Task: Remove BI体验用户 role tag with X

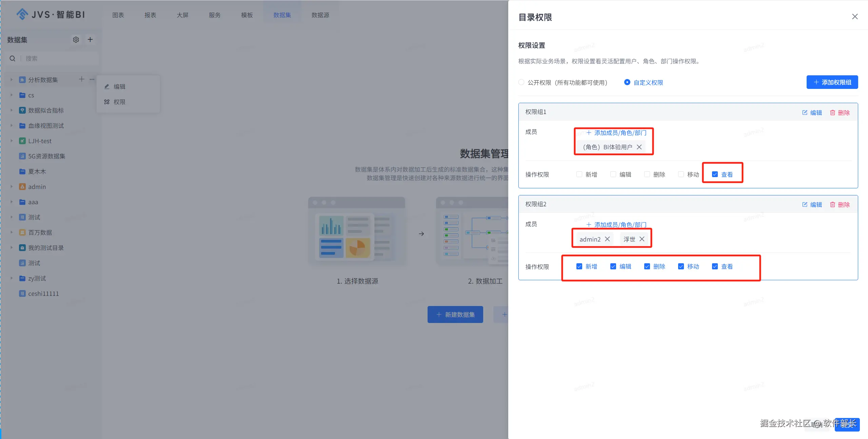Action: click(x=639, y=147)
